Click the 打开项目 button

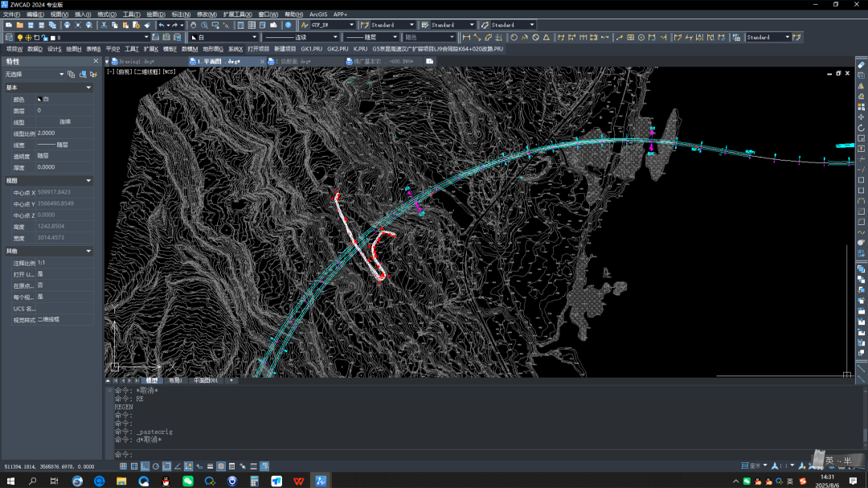pyautogui.click(x=258, y=49)
